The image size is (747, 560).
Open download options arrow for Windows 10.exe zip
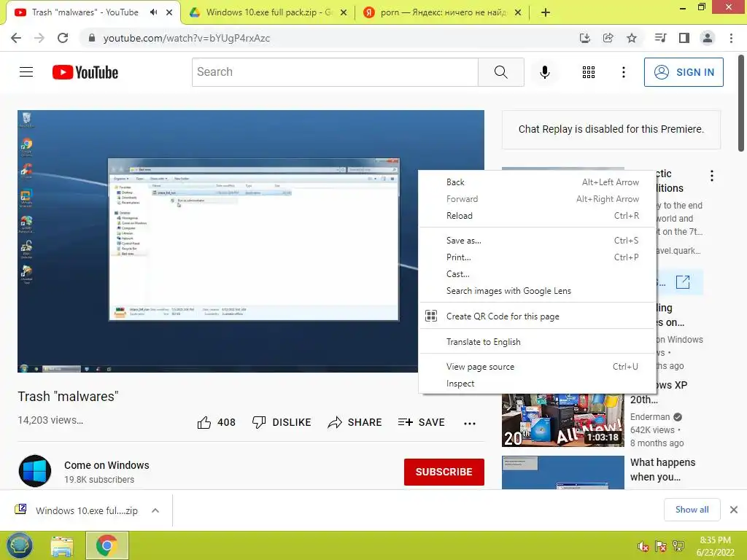pyautogui.click(x=155, y=510)
